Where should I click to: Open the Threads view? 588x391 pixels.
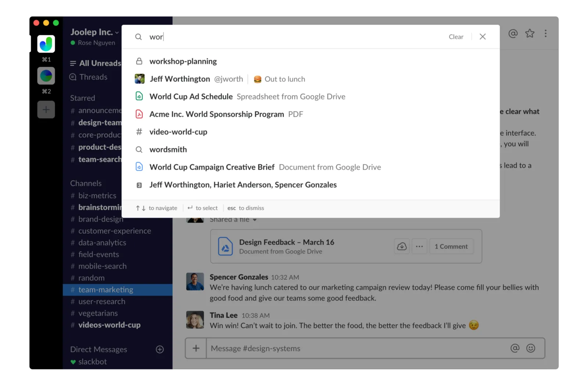coord(93,77)
